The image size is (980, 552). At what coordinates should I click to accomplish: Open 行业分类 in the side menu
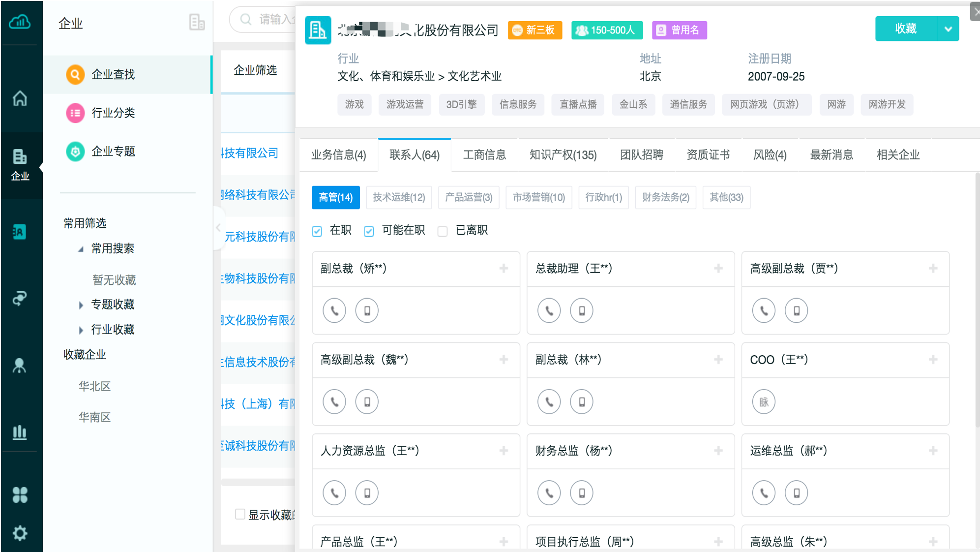pyautogui.click(x=127, y=113)
